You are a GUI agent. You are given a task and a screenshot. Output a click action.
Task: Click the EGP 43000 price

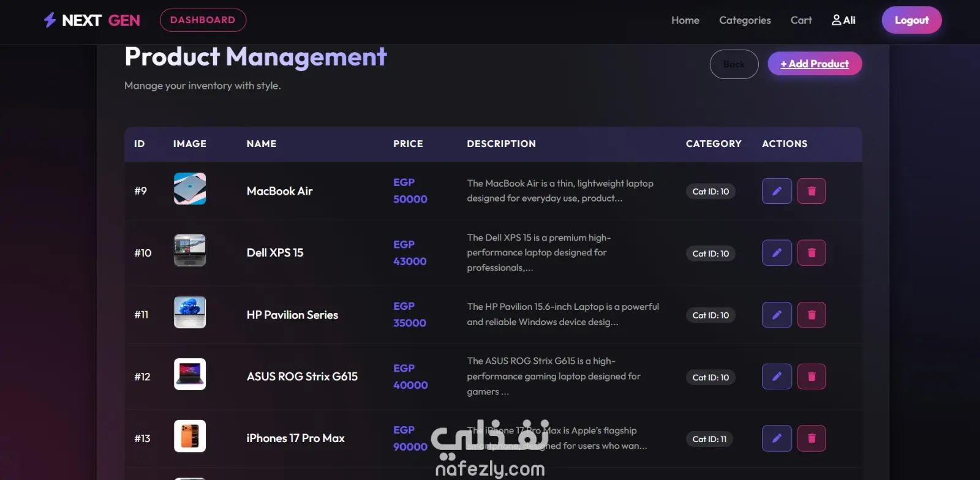pyautogui.click(x=410, y=253)
